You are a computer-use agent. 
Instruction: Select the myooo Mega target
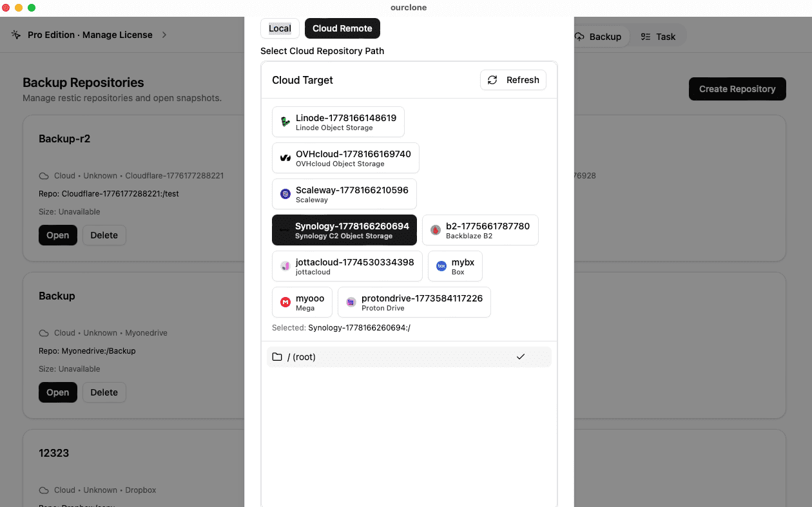[302, 302]
